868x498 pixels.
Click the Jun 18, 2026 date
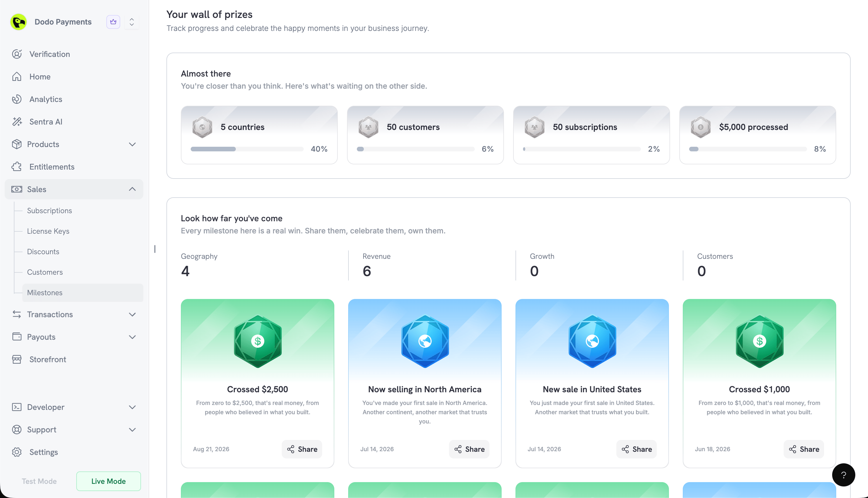tap(712, 449)
